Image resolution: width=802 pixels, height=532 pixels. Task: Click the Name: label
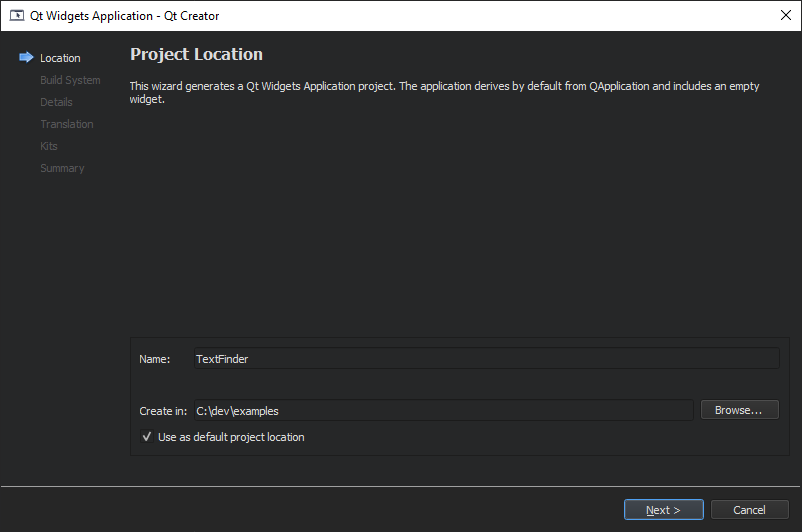(x=154, y=359)
